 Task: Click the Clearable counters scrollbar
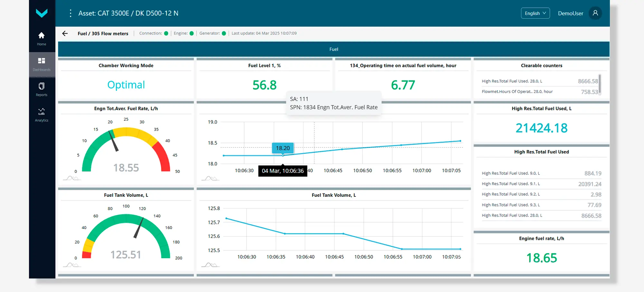[600, 84]
